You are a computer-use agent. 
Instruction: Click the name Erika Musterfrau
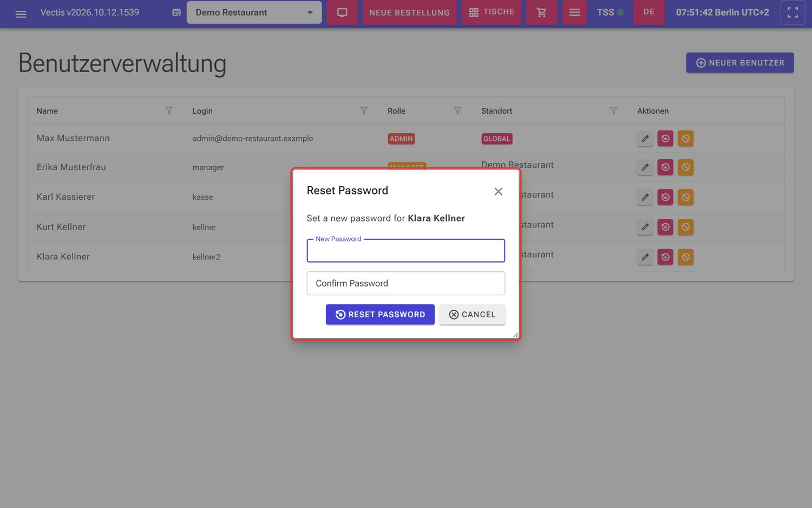(71, 167)
